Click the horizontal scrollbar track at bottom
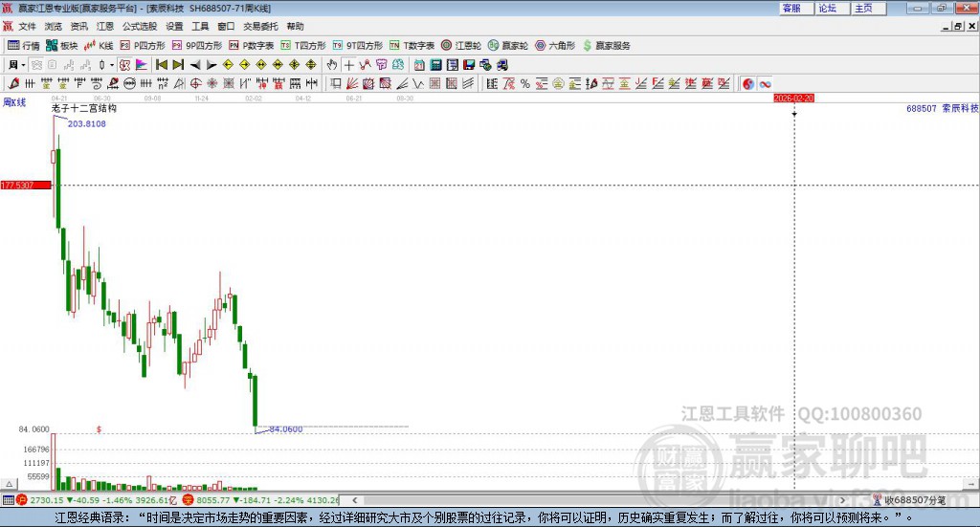980x527 pixels. tap(598, 500)
